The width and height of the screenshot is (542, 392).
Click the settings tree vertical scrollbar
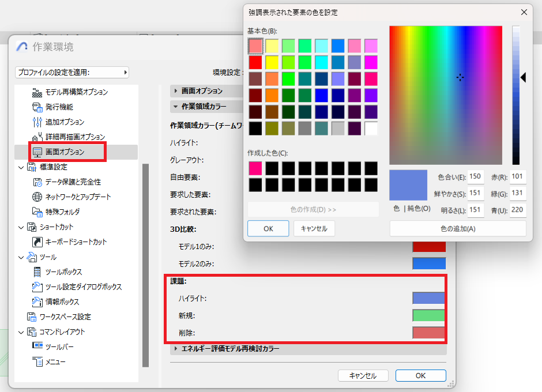(145, 265)
